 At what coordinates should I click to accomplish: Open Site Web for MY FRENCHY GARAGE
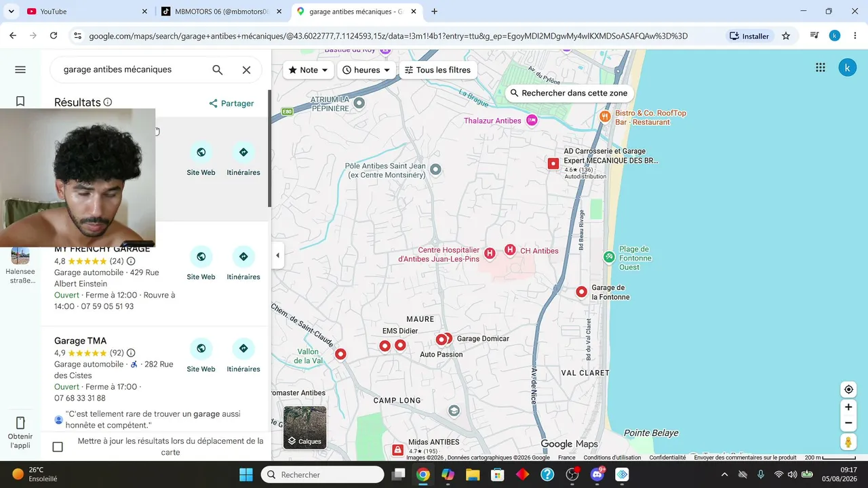[x=201, y=264]
